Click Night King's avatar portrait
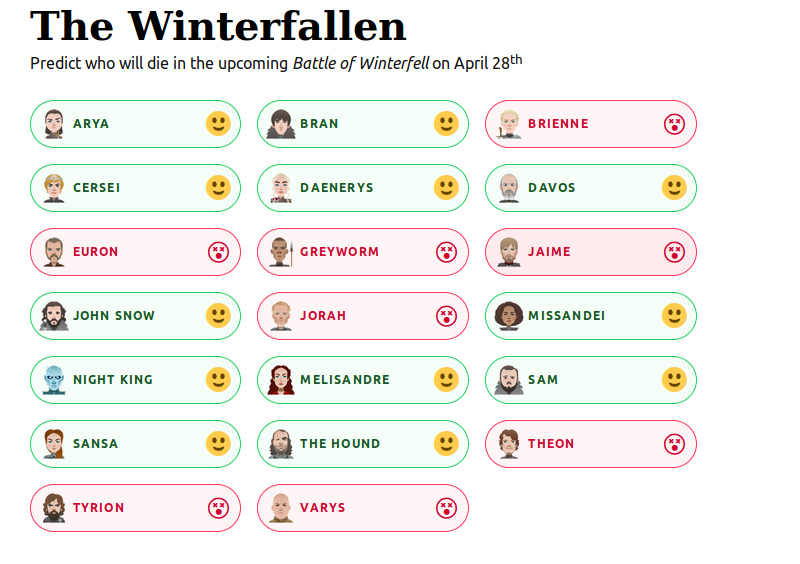 tap(54, 379)
